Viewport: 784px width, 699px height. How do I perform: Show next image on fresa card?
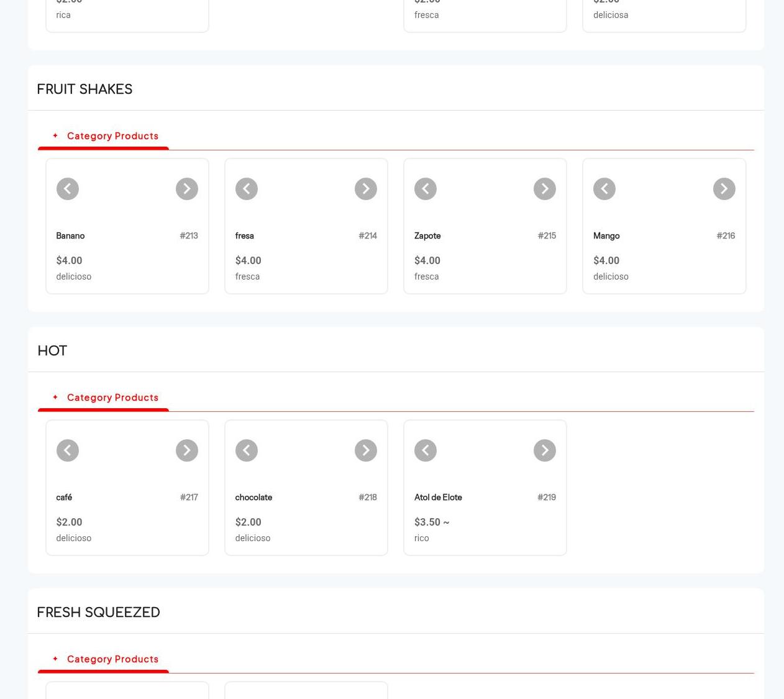click(365, 189)
